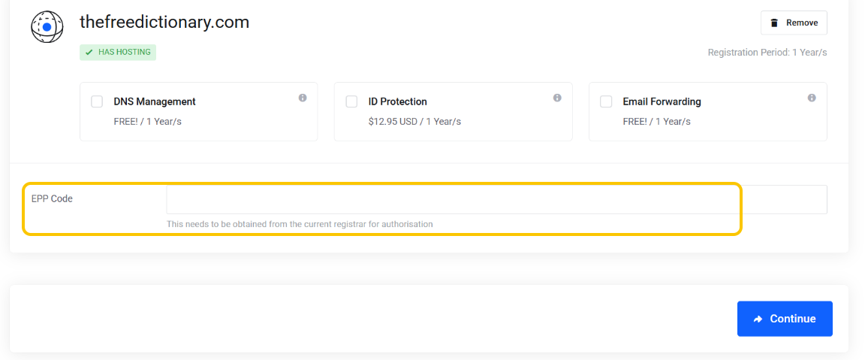Click the ID Protection label
Viewport: 868px width, 360px height.
pos(397,101)
